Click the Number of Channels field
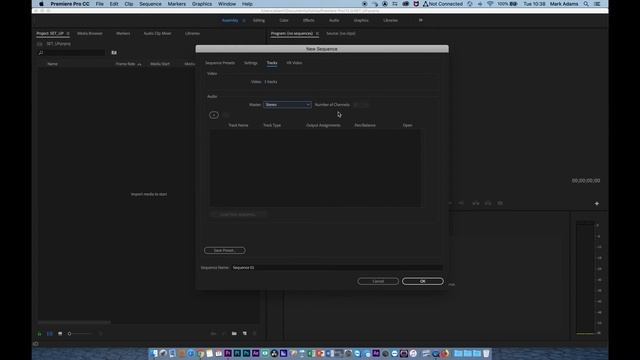 click(x=362, y=105)
